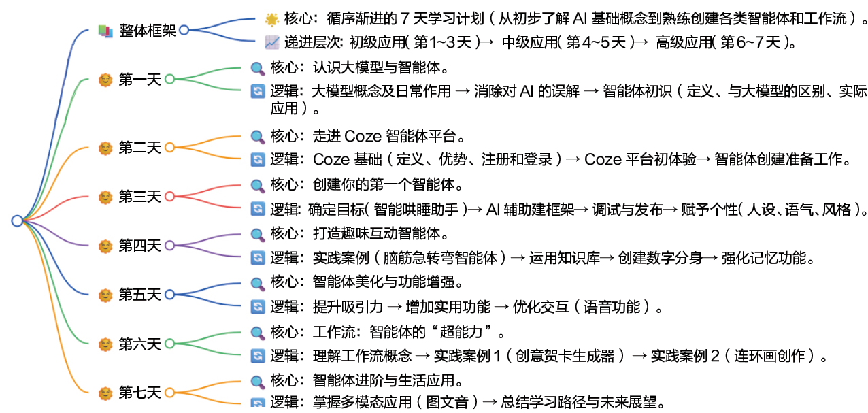Select the 第五天 topic label

(x=139, y=295)
